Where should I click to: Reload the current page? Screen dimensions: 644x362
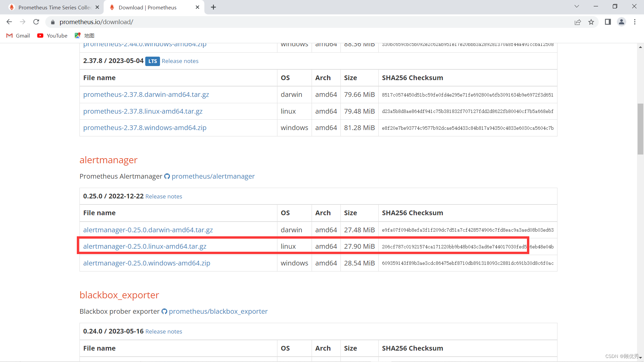click(x=36, y=22)
